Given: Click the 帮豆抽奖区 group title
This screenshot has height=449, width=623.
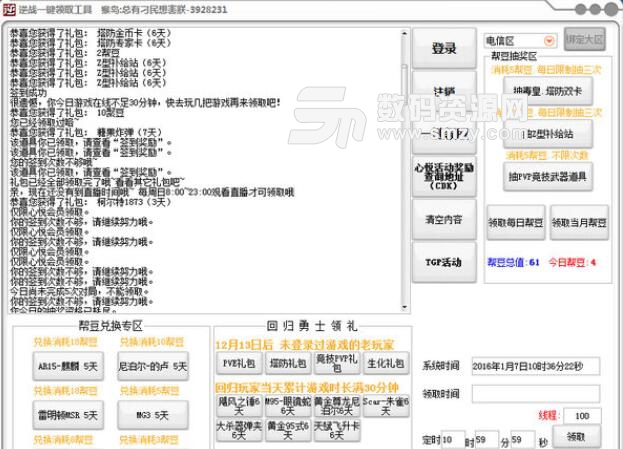Looking at the screenshot, I should click(x=514, y=56).
